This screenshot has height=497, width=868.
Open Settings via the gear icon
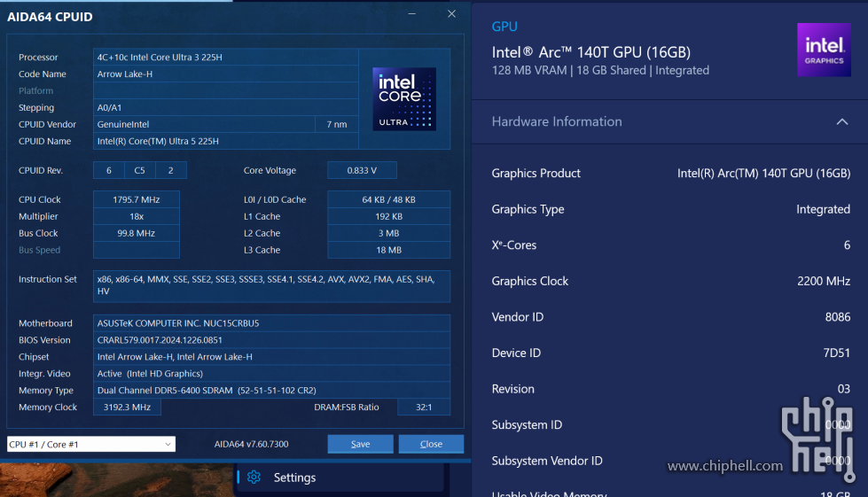click(254, 478)
